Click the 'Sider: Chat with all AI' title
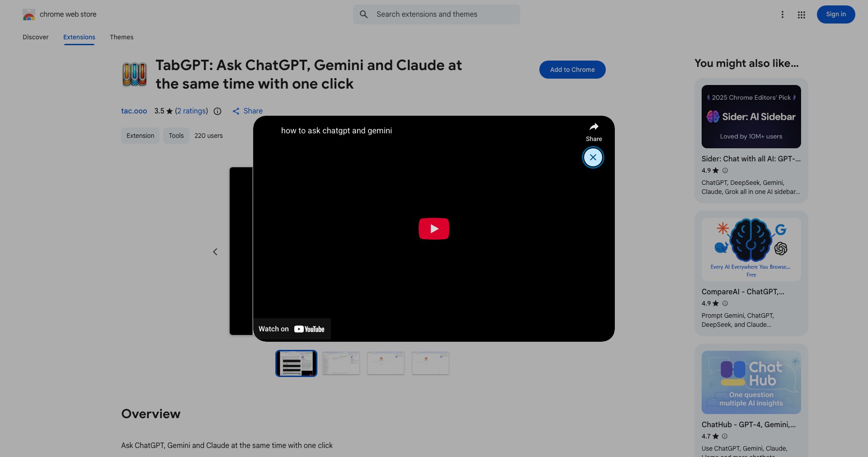 (751, 159)
